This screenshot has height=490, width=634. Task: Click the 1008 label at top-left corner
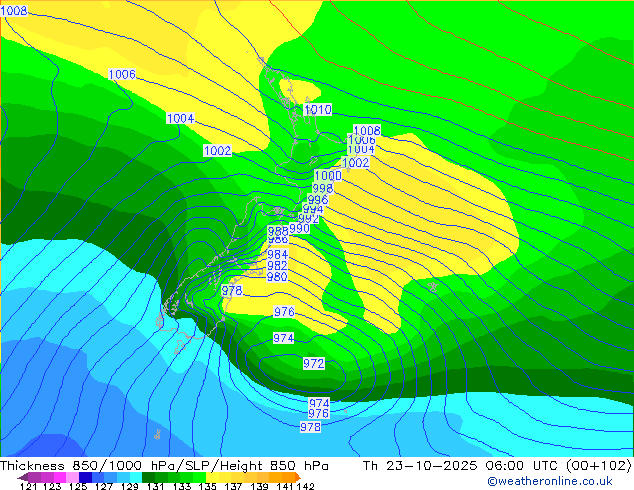tap(14, 11)
